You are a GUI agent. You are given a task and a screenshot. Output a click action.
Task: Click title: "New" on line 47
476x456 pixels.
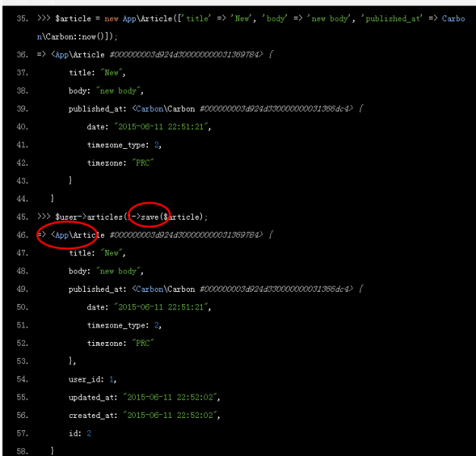point(97,253)
